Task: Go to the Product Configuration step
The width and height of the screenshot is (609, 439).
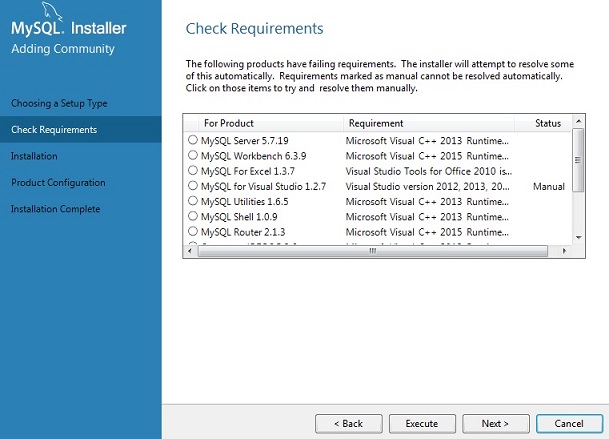Action: (x=58, y=183)
